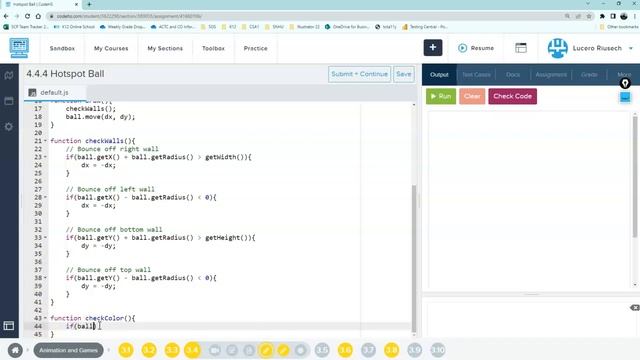640x360 pixels.
Task: Expand the user account dropdown arrow
Action: tap(631, 48)
